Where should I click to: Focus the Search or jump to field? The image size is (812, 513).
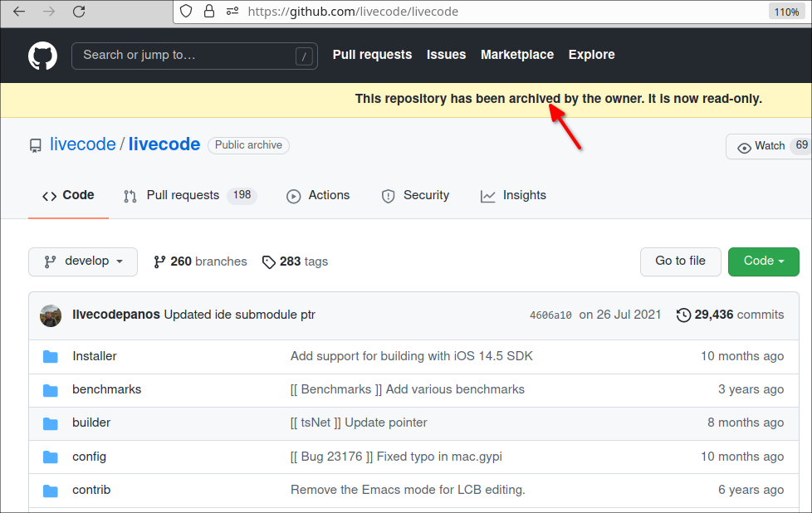194,56
